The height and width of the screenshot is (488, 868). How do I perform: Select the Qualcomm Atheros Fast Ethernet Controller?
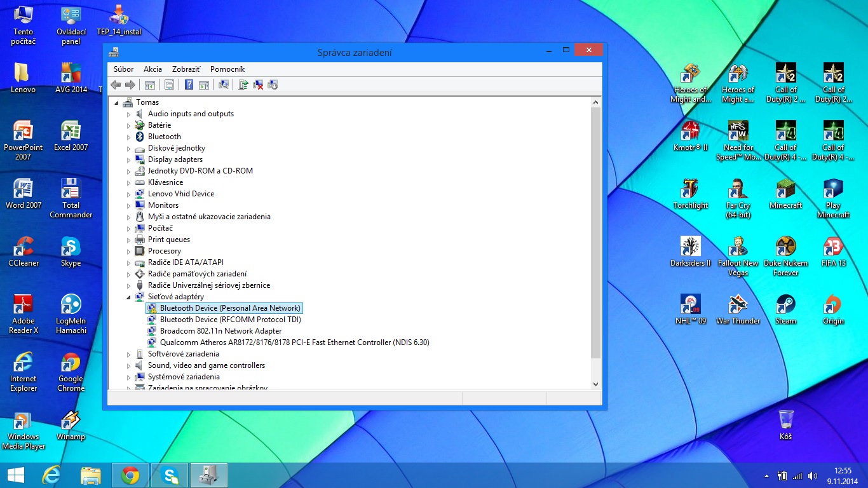tap(294, 342)
